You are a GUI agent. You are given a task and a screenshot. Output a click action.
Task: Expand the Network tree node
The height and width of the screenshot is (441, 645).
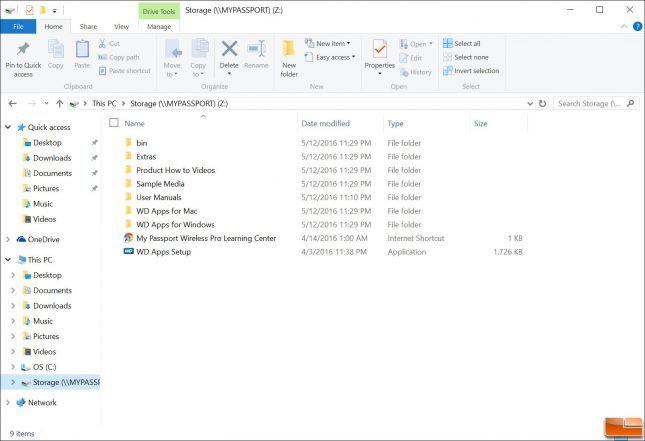pyautogui.click(x=8, y=402)
